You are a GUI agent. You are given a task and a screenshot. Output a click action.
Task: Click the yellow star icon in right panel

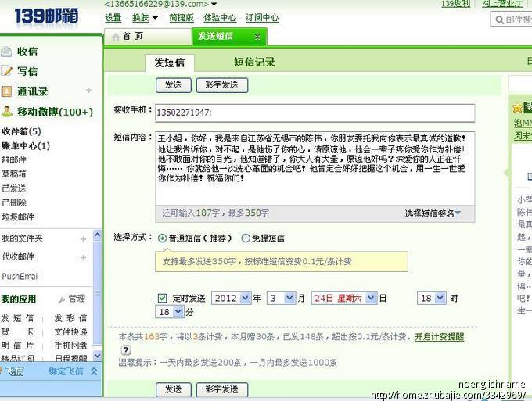517,108
